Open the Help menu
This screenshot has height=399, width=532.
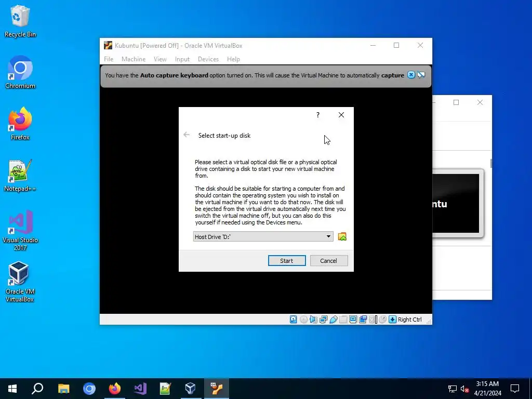click(233, 59)
